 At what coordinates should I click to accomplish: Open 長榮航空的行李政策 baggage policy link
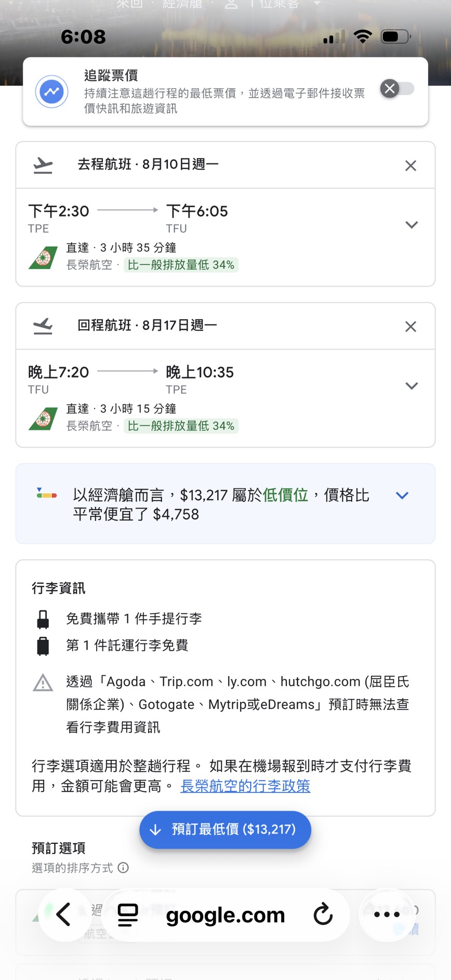tap(245, 786)
